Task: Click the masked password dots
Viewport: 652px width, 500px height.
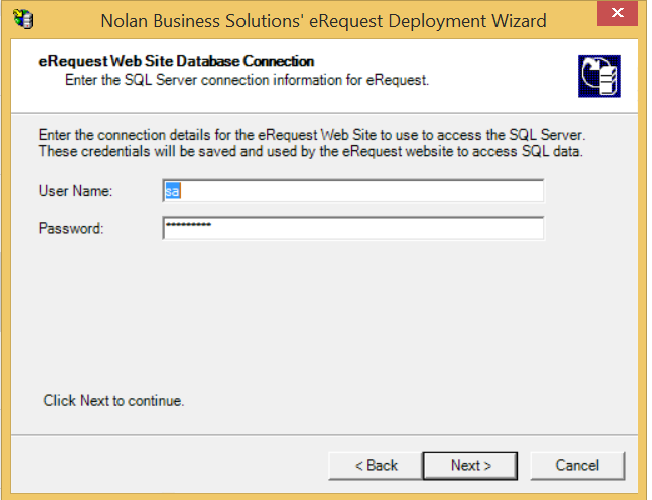Action: (188, 227)
